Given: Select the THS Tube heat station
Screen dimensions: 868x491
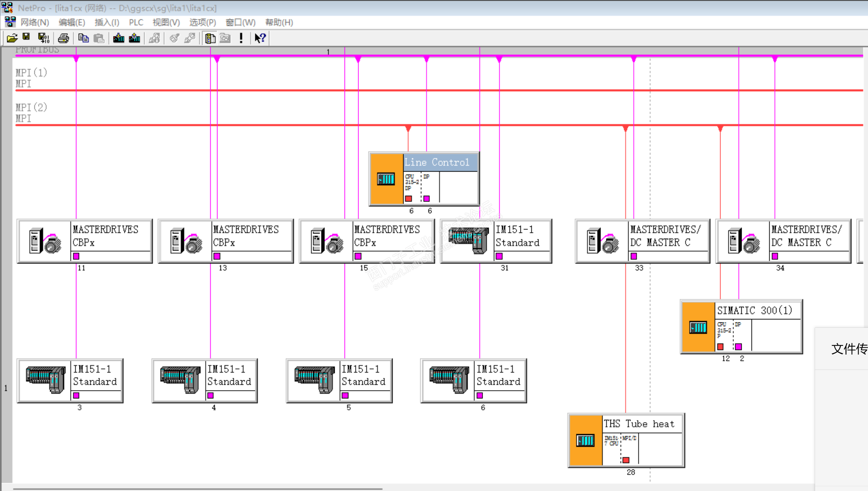Looking at the screenshot, I should click(x=639, y=424).
